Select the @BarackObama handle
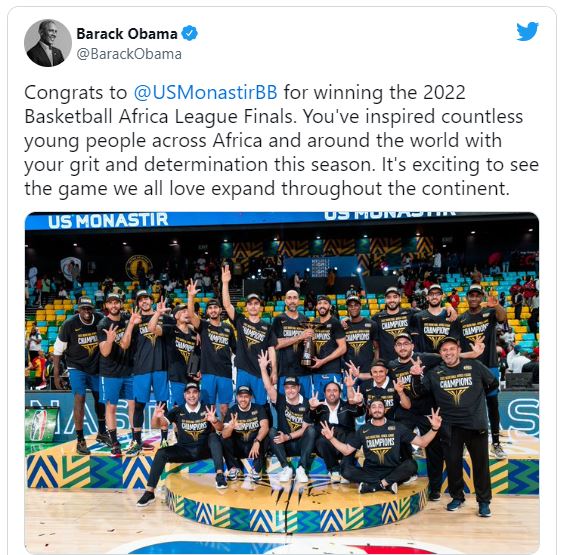 coord(129,54)
